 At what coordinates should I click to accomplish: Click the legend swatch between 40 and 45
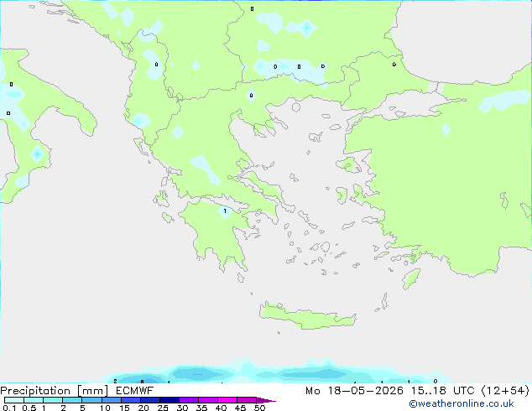pos(227,400)
